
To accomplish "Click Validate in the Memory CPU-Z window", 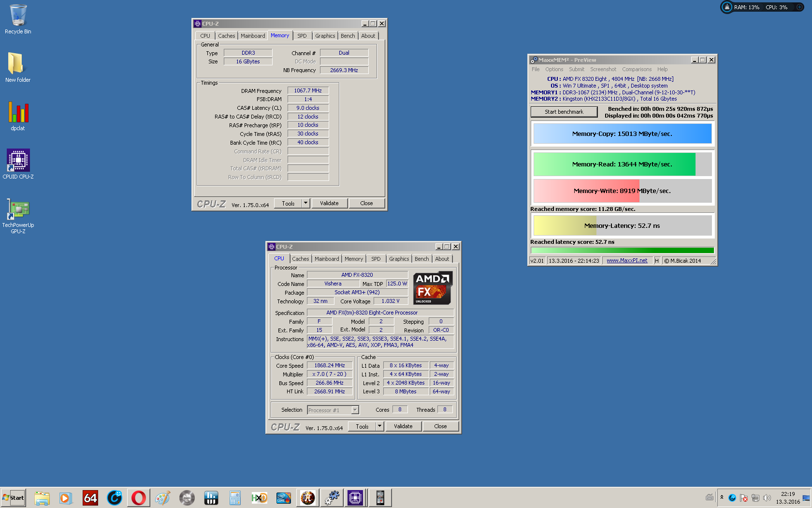I will point(329,203).
